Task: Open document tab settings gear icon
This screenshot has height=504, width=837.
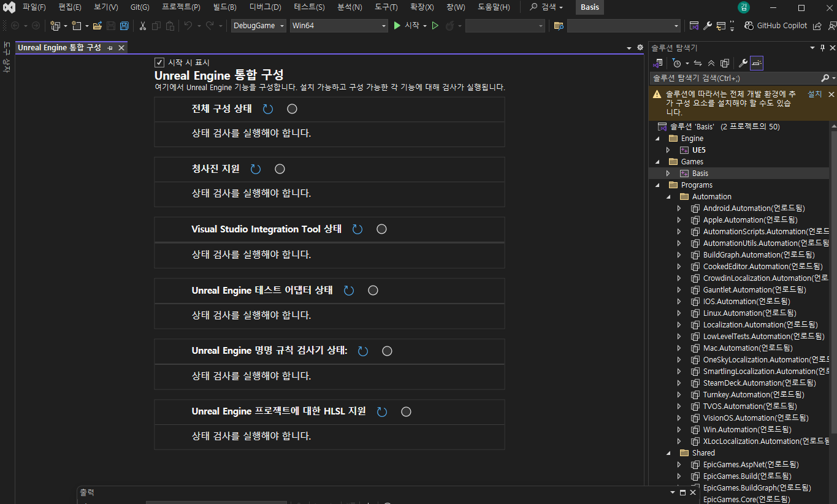Action: pos(640,47)
